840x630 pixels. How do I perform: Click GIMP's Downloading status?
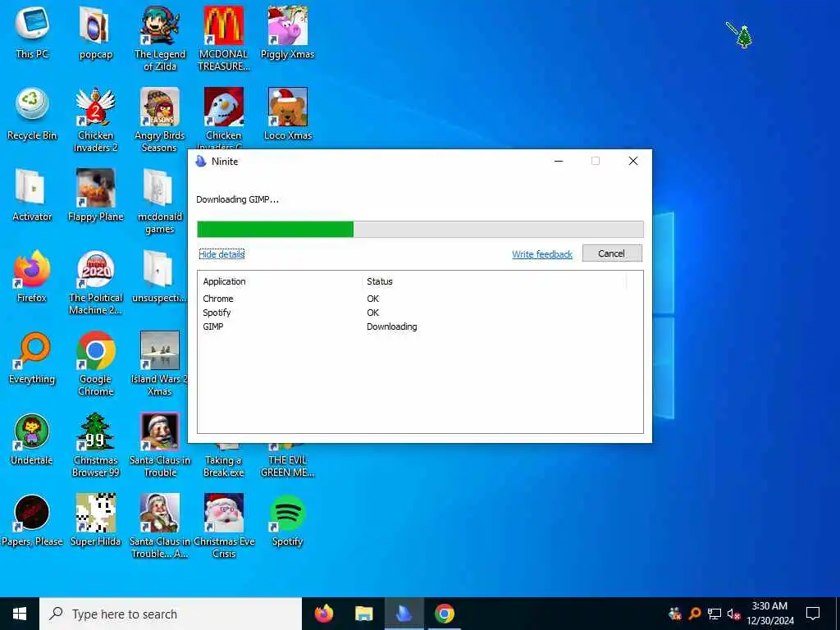point(391,326)
